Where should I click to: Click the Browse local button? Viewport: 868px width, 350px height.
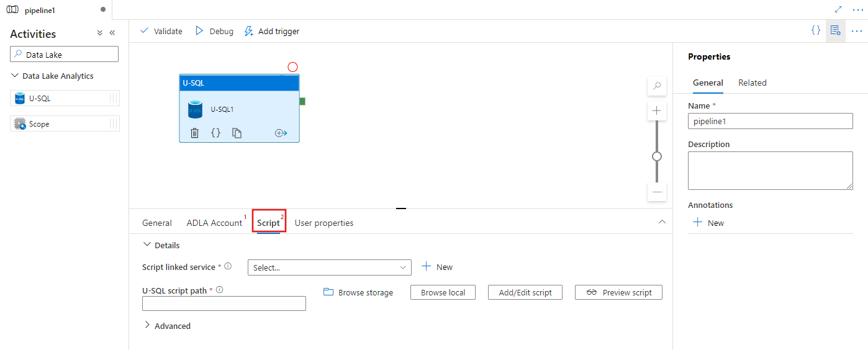(x=443, y=292)
